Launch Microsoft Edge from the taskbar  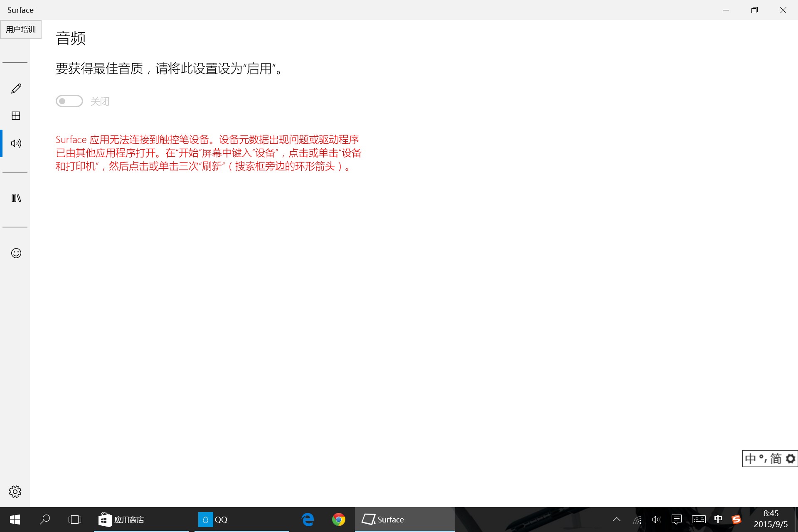(308, 520)
